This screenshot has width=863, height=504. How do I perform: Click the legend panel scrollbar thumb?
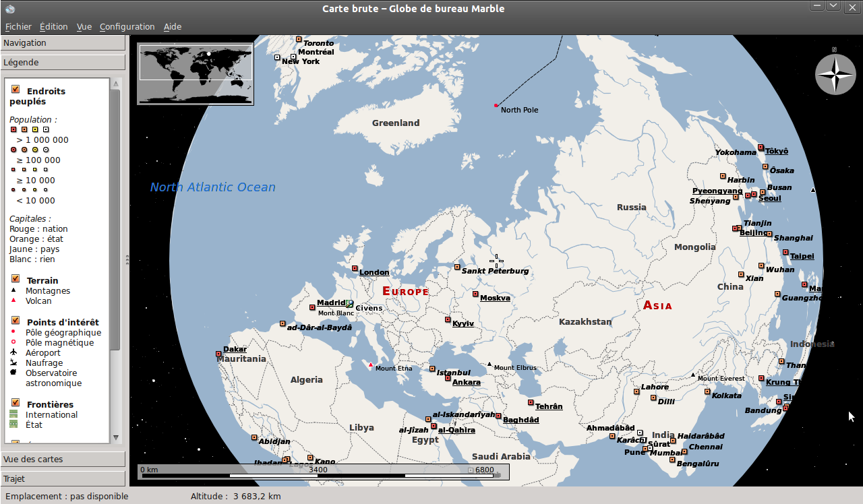click(115, 220)
